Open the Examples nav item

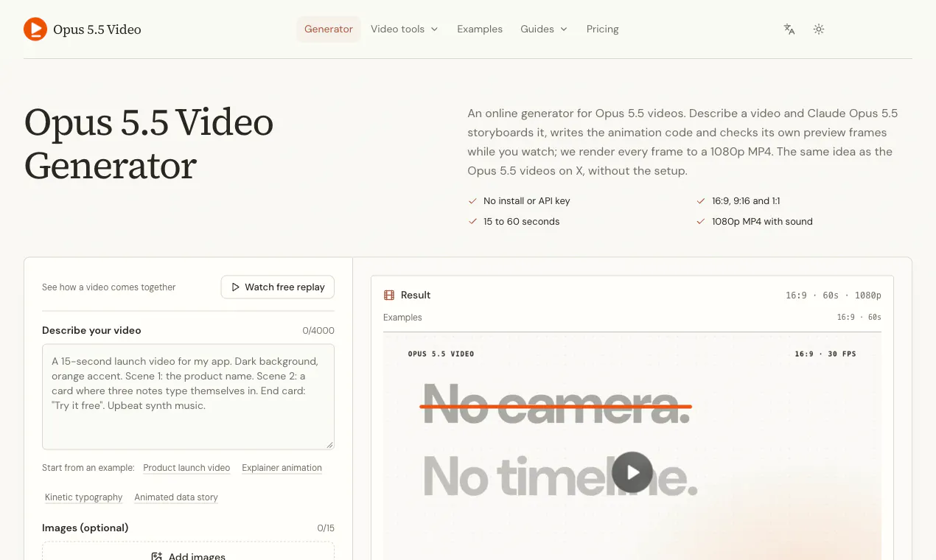coord(480,29)
